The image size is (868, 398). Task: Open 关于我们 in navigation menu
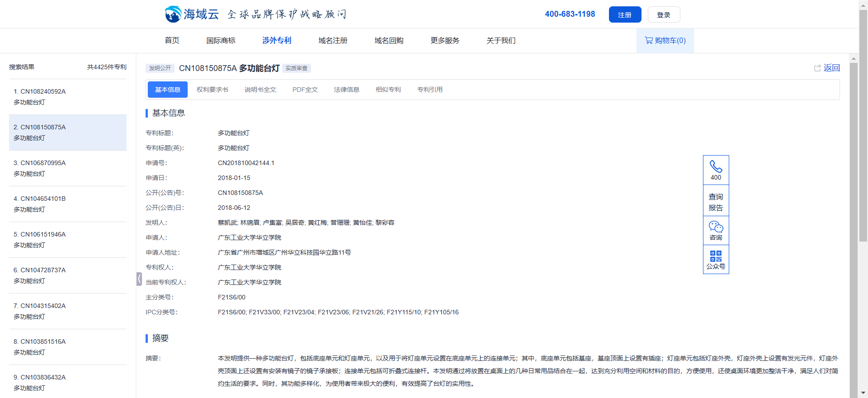pos(501,41)
